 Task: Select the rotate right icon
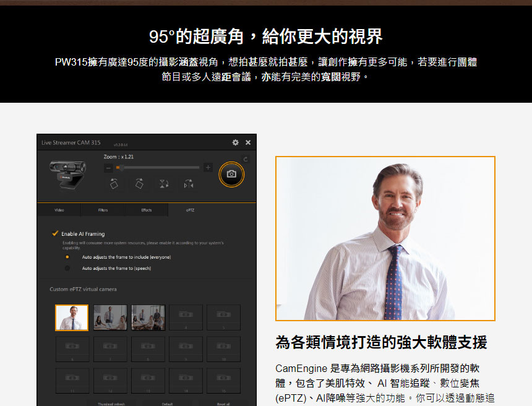pyautogui.click(x=139, y=183)
